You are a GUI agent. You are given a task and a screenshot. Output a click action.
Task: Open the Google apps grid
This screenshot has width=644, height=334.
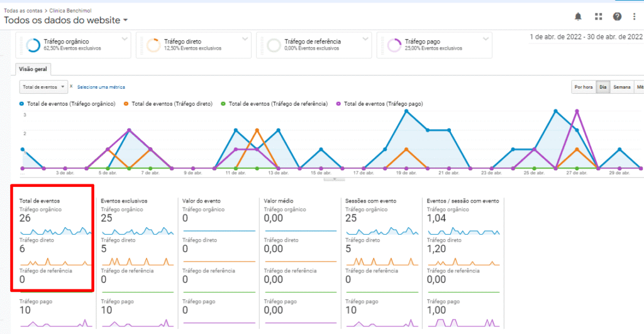click(598, 16)
